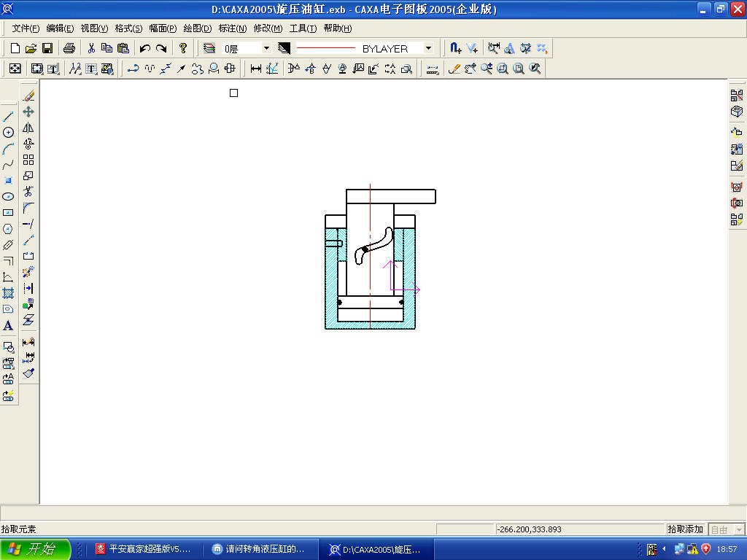747x560 pixels.
Task: Click the 拾取元素 command prompt text
Action: pos(18,529)
